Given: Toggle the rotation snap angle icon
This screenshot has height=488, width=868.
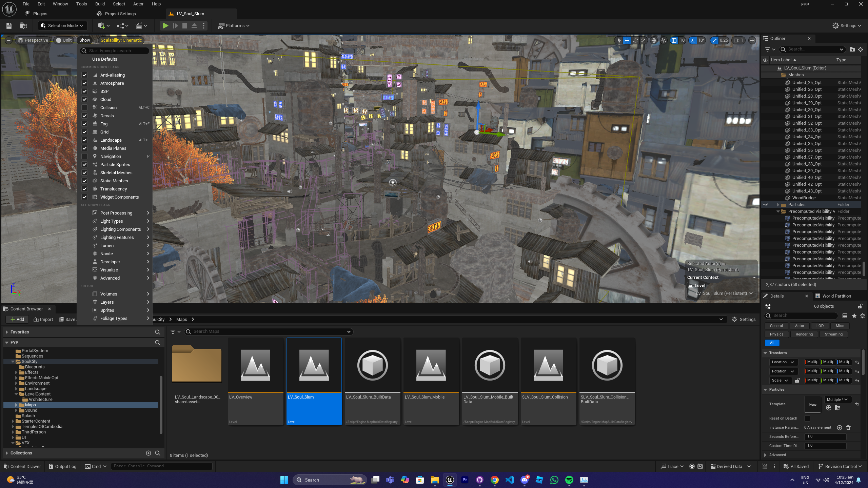Looking at the screenshot, I should coord(692,40).
